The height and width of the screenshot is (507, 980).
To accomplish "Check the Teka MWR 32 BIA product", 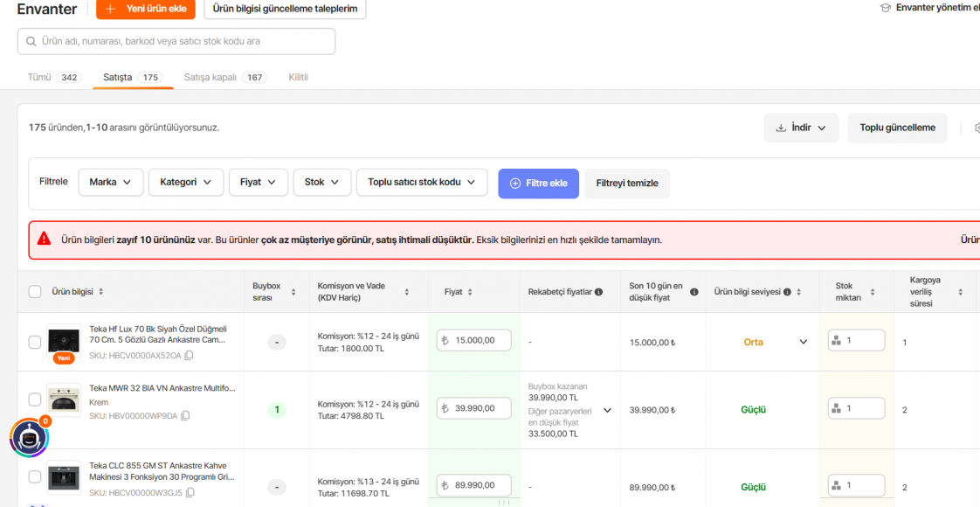I will coord(35,399).
